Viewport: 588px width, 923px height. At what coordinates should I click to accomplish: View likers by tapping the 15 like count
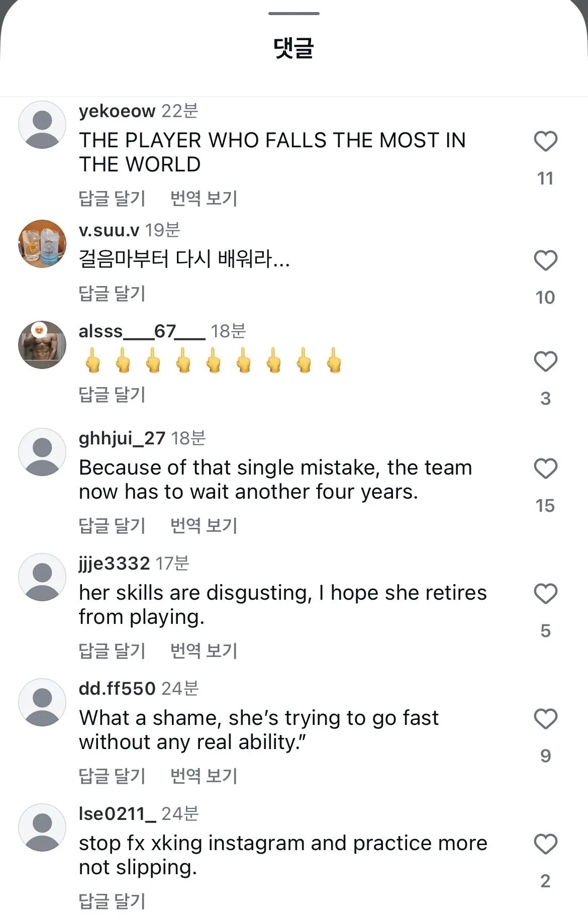546,506
